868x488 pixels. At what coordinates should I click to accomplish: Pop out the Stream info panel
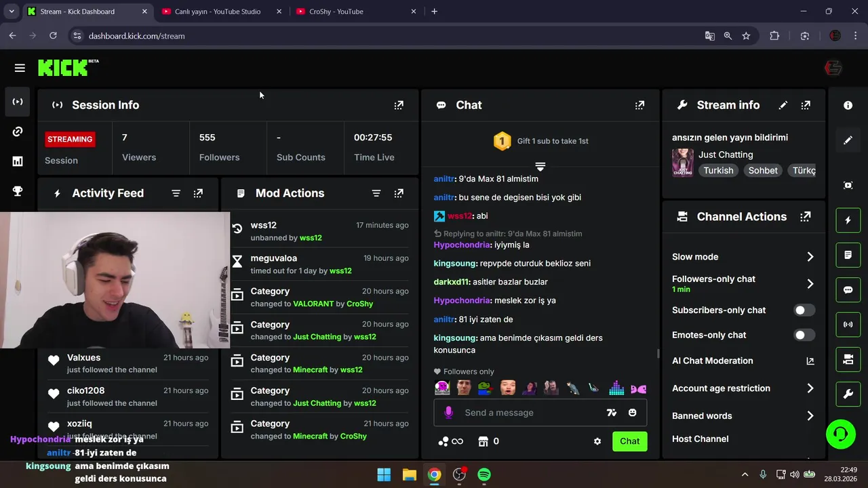point(806,105)
